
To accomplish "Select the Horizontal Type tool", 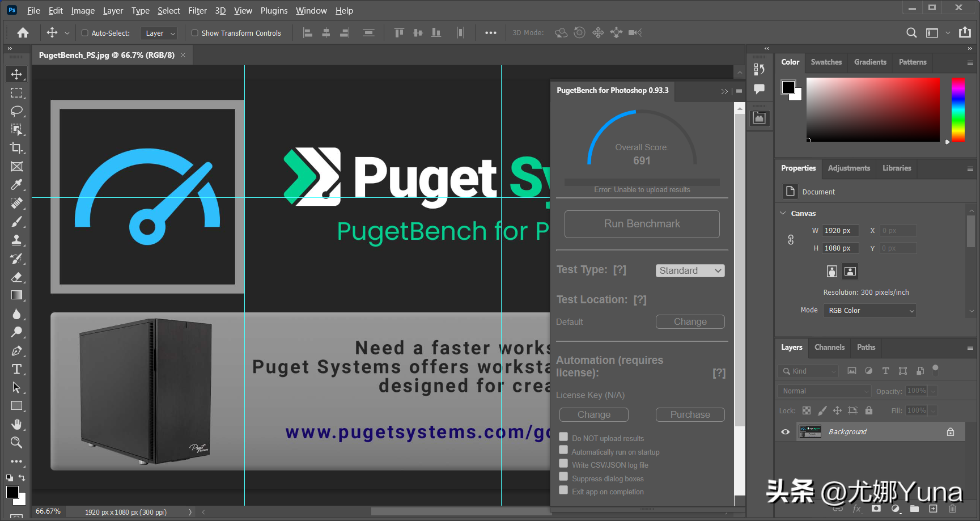I will coord(16,369).
